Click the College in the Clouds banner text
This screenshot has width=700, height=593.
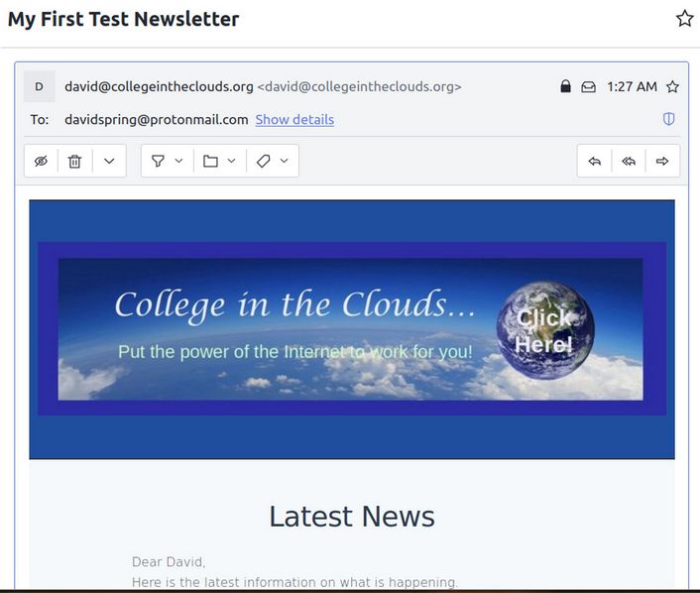tap(294, 304)
